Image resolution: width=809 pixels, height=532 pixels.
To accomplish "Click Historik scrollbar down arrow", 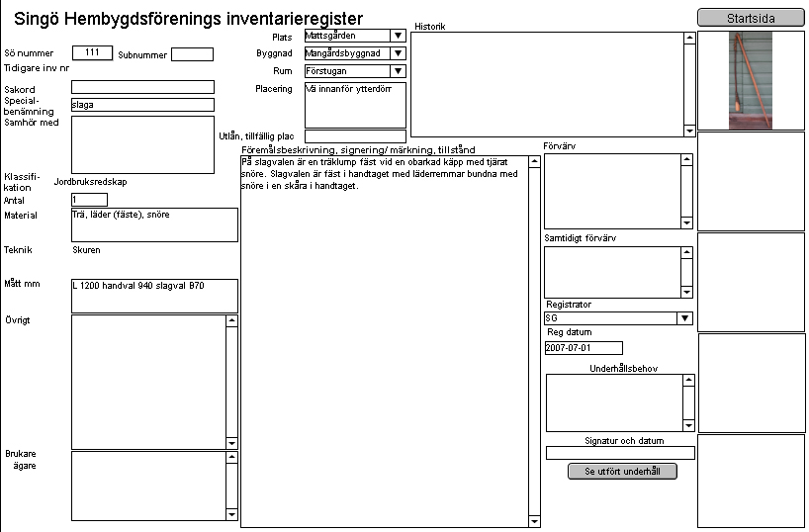I will point(689,132).
